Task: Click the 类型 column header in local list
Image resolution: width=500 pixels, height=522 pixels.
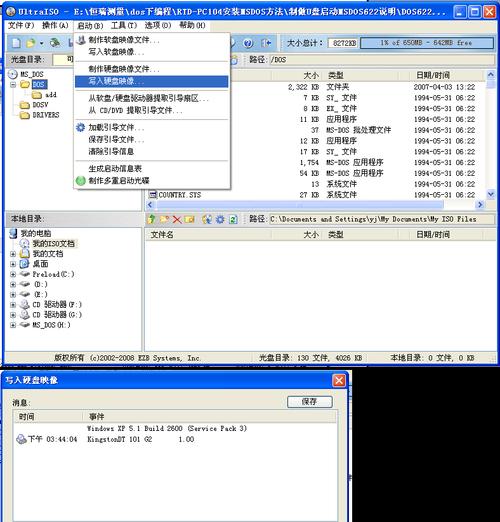Action: [x=335, y=235]
